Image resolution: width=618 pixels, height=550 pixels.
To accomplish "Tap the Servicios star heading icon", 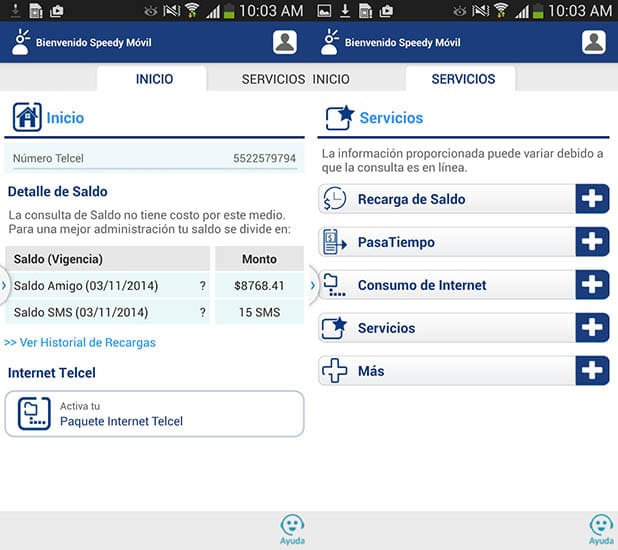I will pos(340,117).
